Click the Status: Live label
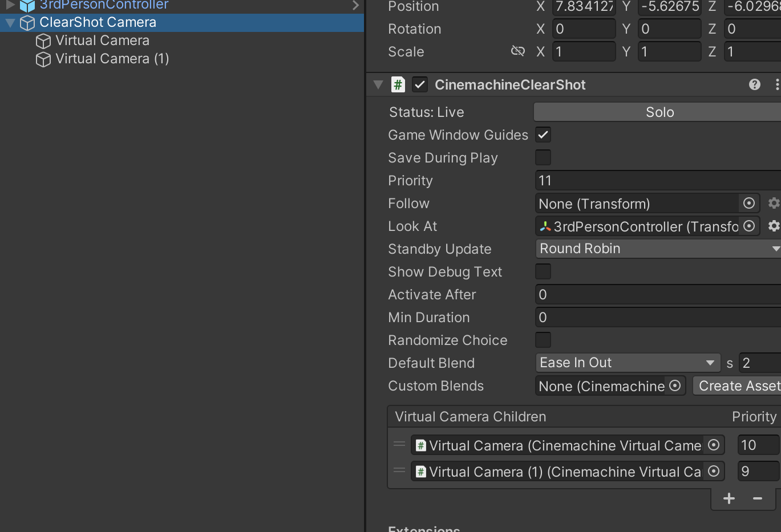This screenshot has height=532, width=781. [426, 112]
